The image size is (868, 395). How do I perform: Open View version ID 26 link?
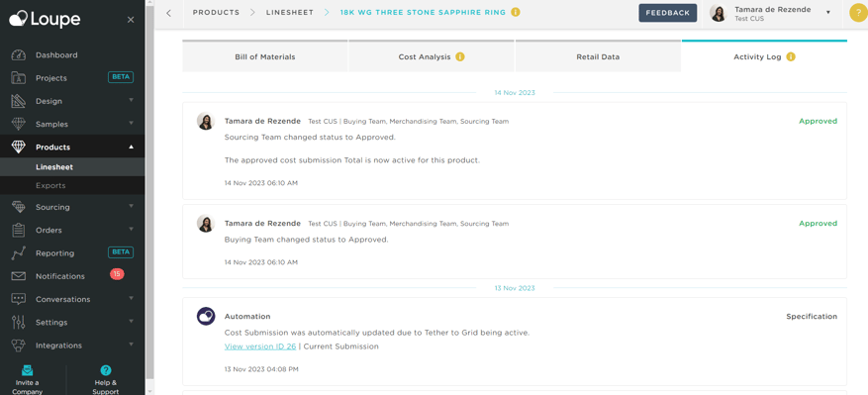point(260,346)
